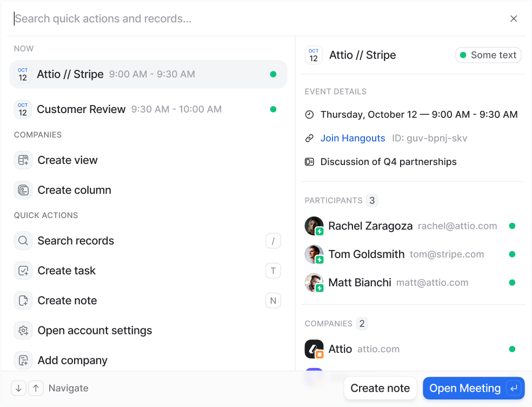Click the Add company icon
Image resolution: width=532 pixels, height=407 pixels.
[x=23, y=360]
